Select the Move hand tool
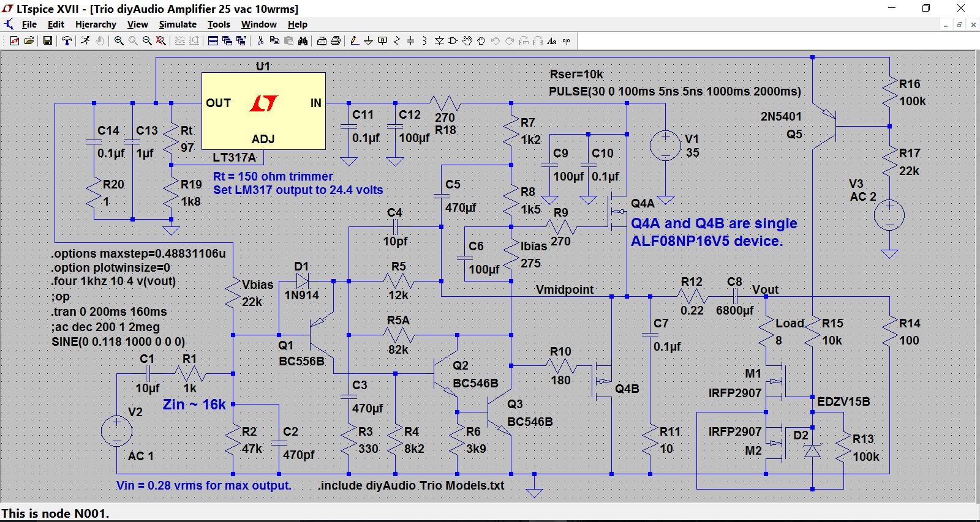 (x=467, y=41)
